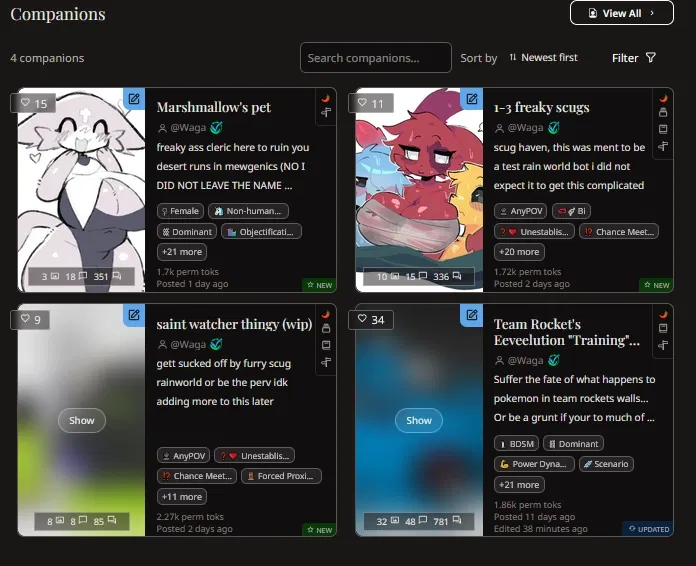The width and height of the screenshot is (696, 566).
Task: Click the verified checkmark beside @Waga on saint watcher card
Action: (x=217, y=344)
